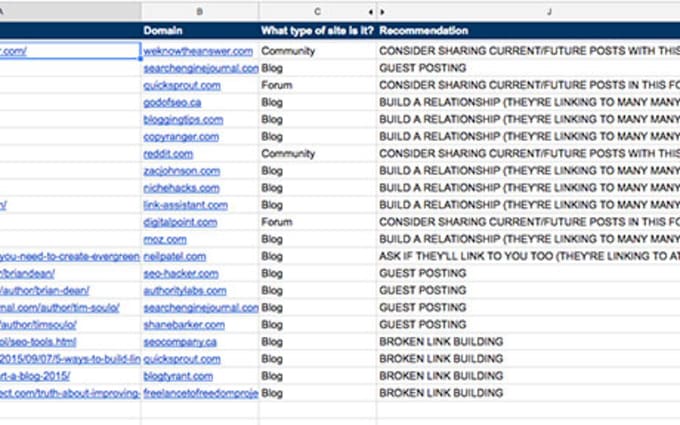Image resolution: width=680 pixels, height=425 pixels.
Task: Select BUILD A RELATIONSHIP cell in zacjohnson.com row
Action: pos(528,171)
